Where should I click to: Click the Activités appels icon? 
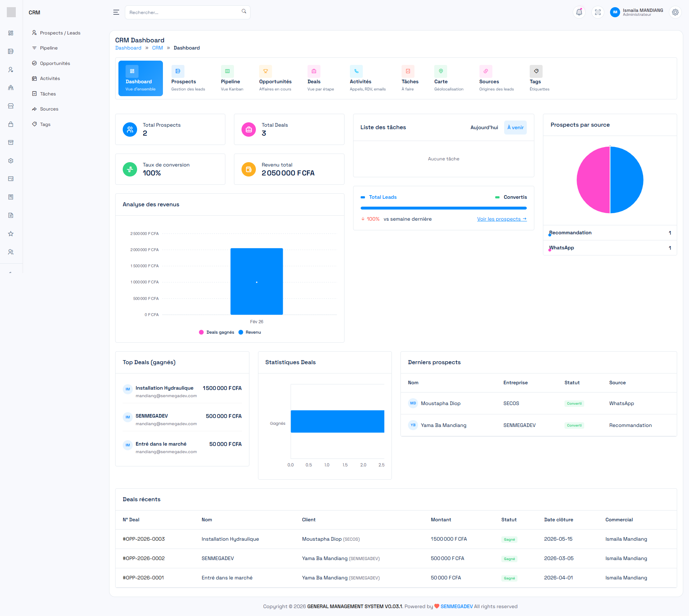click(x=356, y=71)
